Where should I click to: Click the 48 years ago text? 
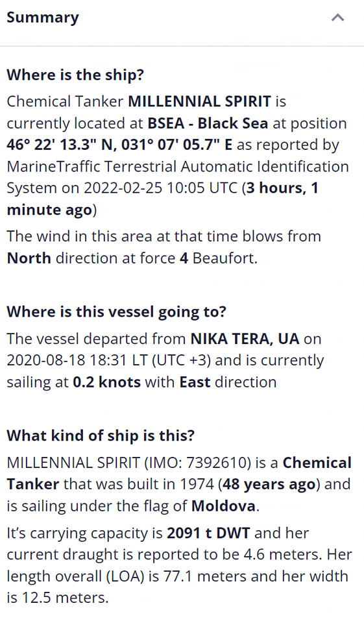269,484
